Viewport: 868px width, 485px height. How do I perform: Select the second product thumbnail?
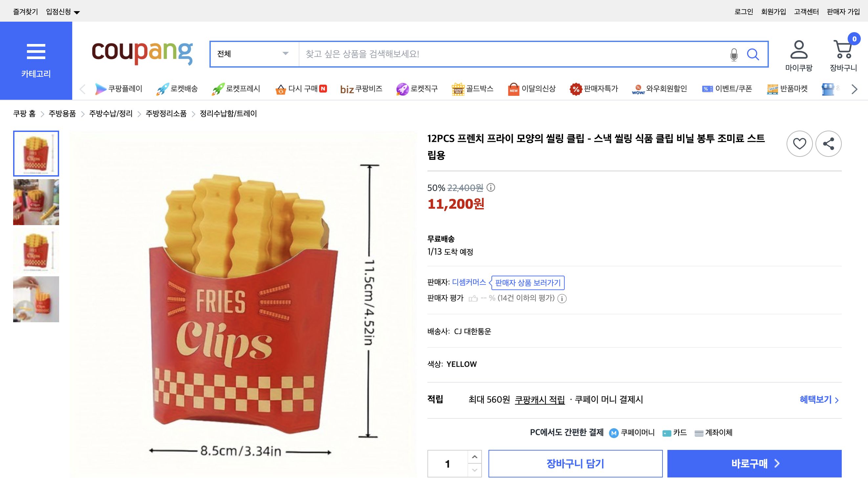[x=36, y=202]
